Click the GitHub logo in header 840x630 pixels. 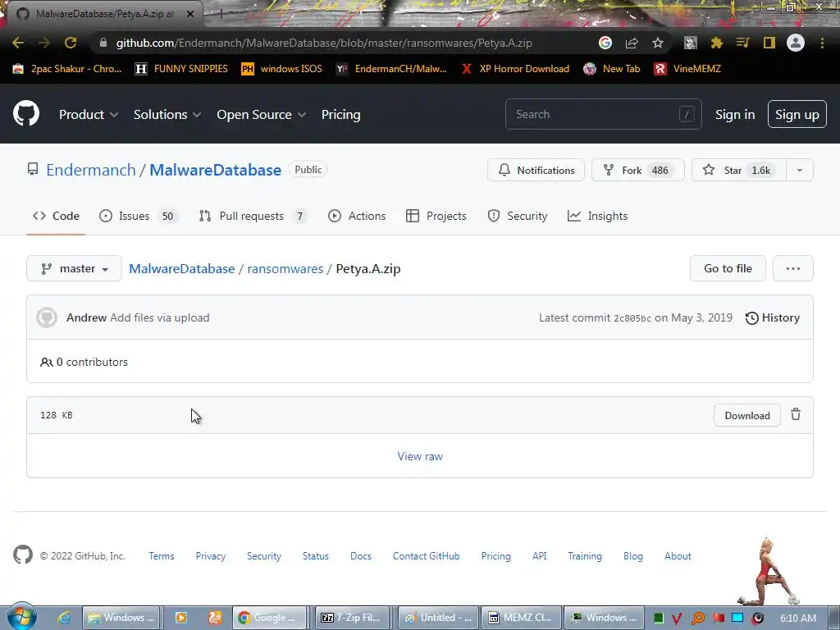pos(26,113)
